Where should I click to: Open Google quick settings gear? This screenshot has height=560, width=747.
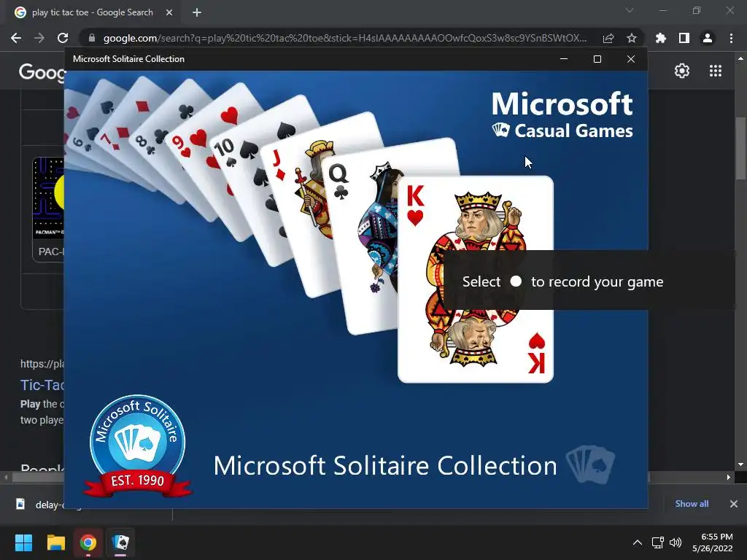pos(682,71)
